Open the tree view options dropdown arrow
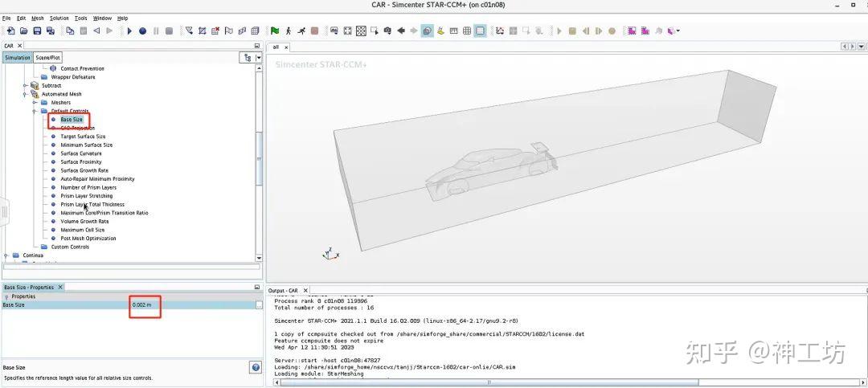 pos(259,58)
